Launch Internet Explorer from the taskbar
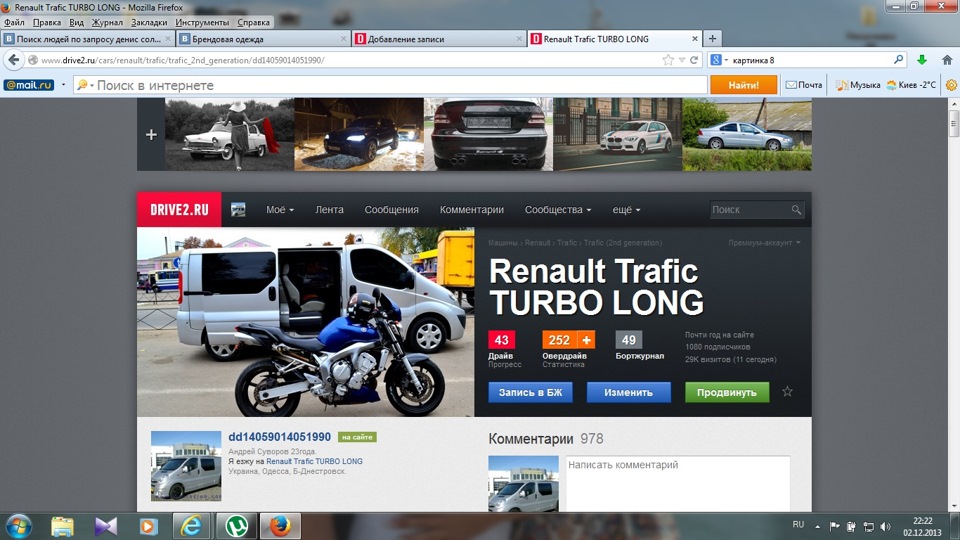Viewport: 960px width, 540px height. (x=192, y=526)
